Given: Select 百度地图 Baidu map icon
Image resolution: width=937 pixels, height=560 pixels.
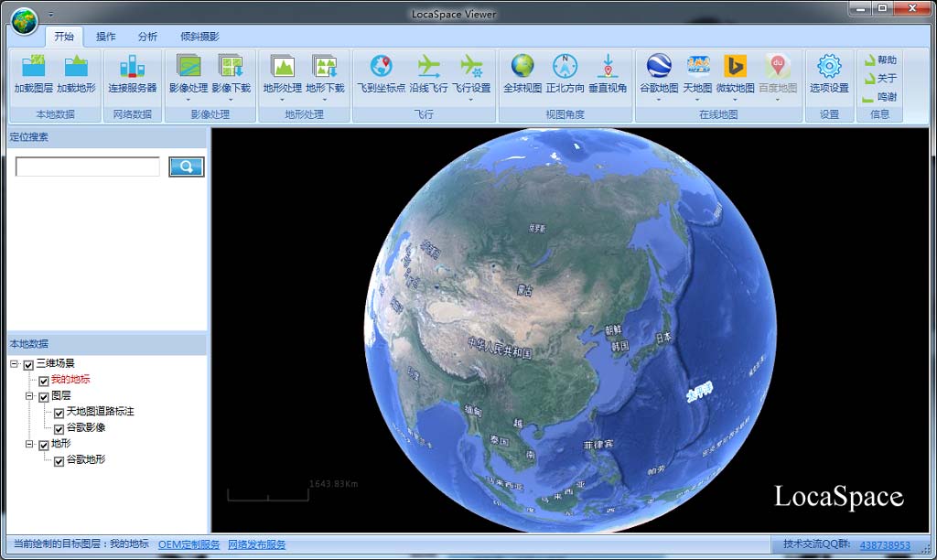Looking at the screenshot, I should (x=778, y=66).
